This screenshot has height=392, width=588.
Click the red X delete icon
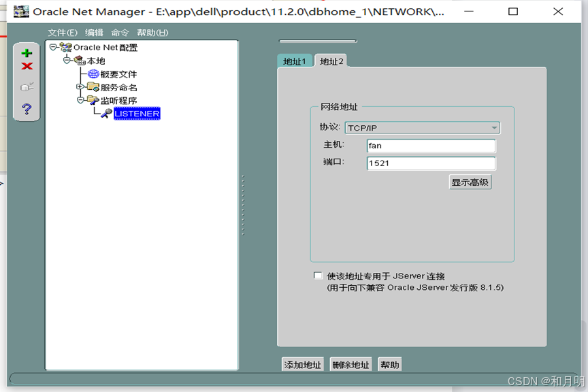(x=27, y=67)
